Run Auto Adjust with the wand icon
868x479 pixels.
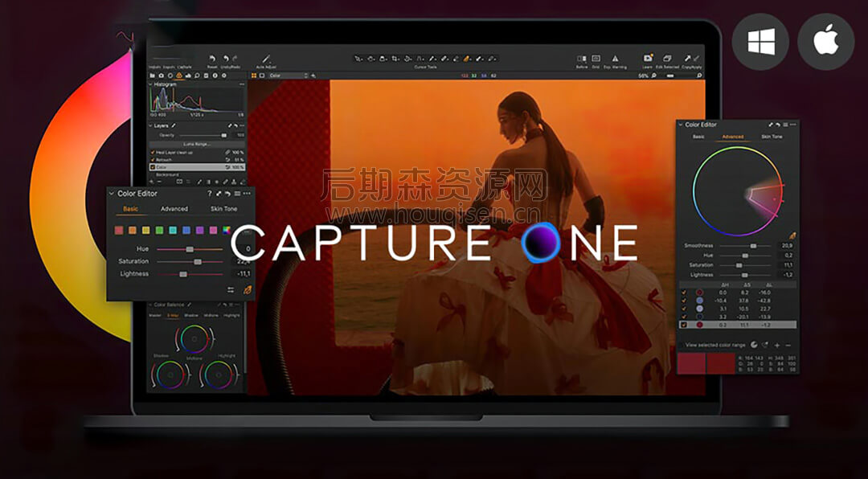(266, 58)
